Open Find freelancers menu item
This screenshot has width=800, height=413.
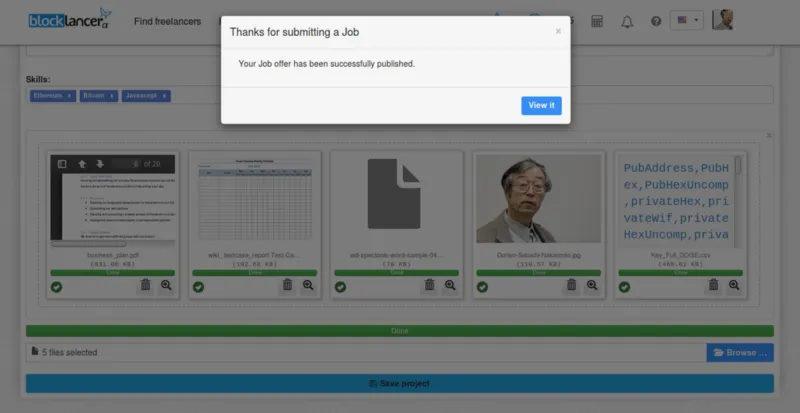167,21
